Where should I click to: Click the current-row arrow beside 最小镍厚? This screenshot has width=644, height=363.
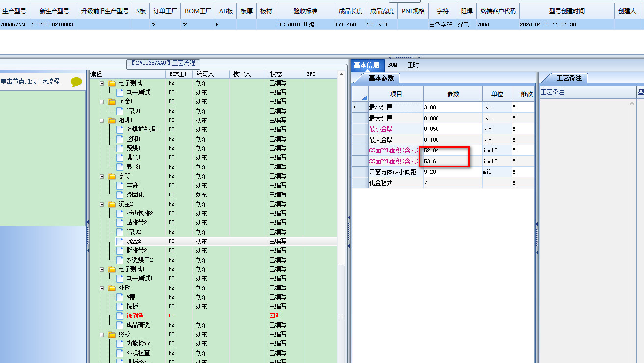[x=355, y=107]
